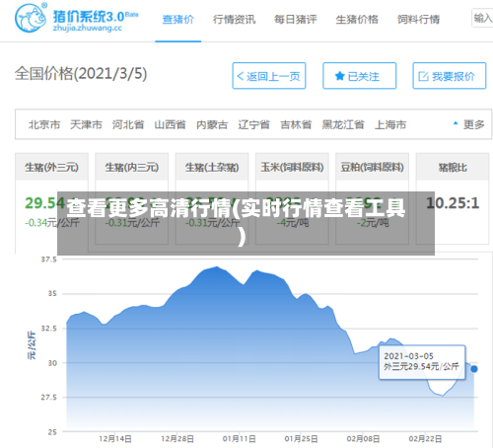
Task: Choose 山西省 from region list
Action: click(171, 124)
